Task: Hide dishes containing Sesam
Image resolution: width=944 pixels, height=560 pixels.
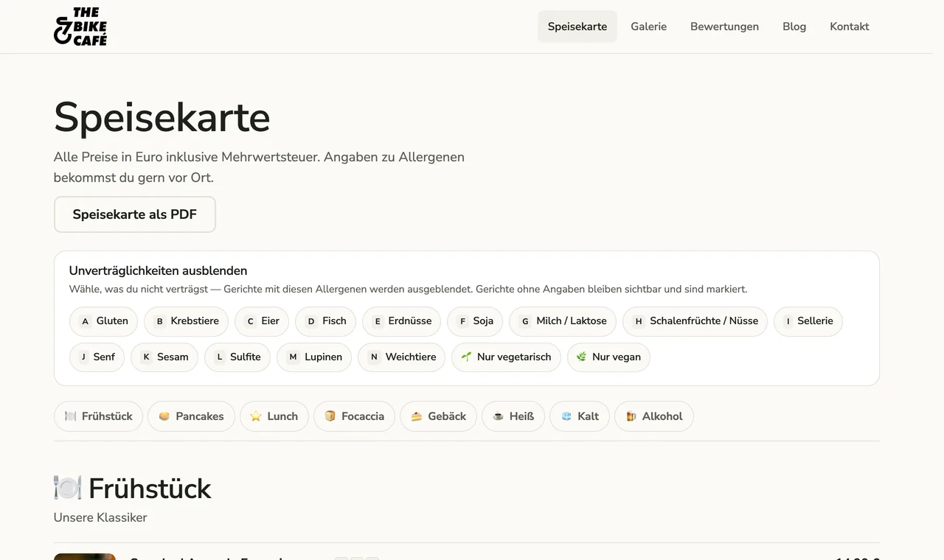Action: [164, 357]
